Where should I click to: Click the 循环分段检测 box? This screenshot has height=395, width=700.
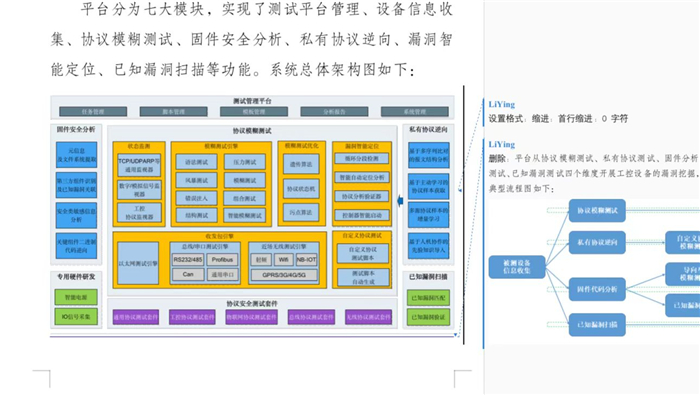tap(362, 158)
